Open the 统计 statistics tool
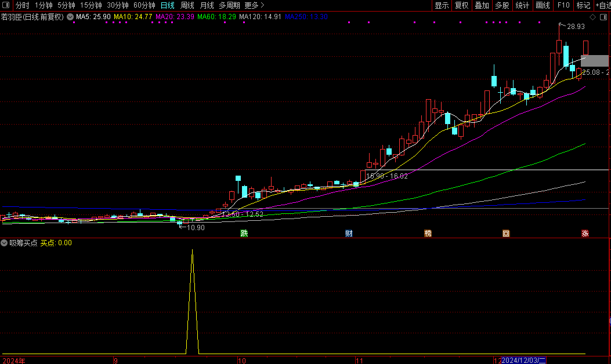 tap(522, 5)
